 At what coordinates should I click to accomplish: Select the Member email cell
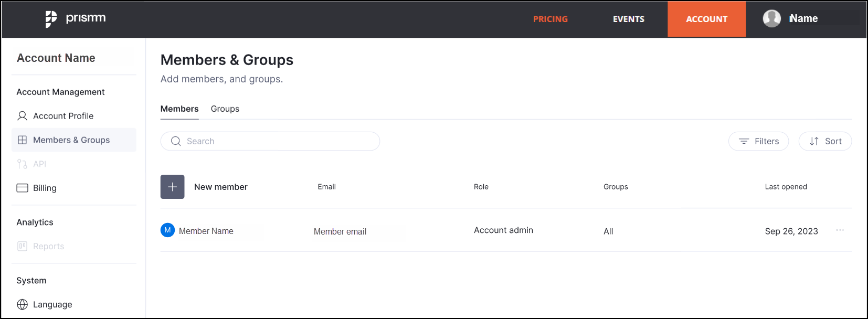(x=340, y=231)
